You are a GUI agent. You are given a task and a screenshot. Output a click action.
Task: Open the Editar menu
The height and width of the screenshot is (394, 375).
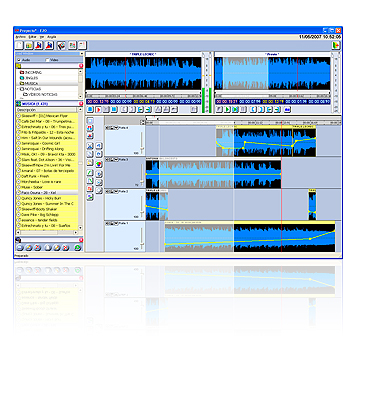tap(33, 37)
